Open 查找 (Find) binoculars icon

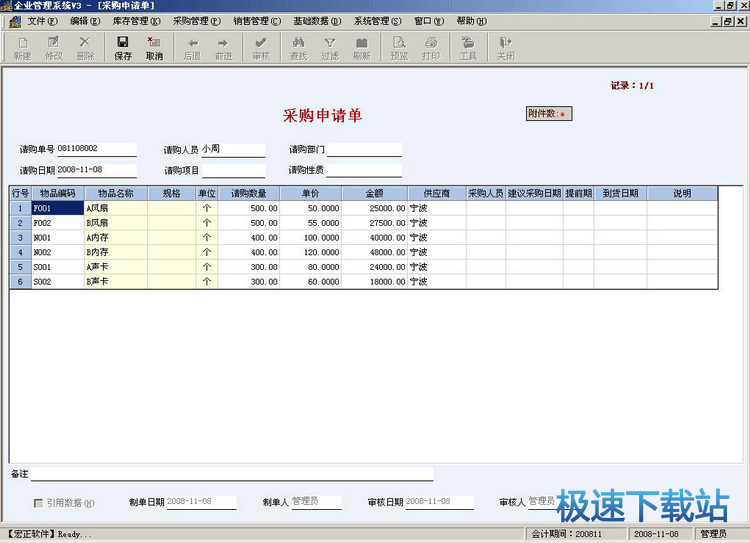tap(298, 48)
